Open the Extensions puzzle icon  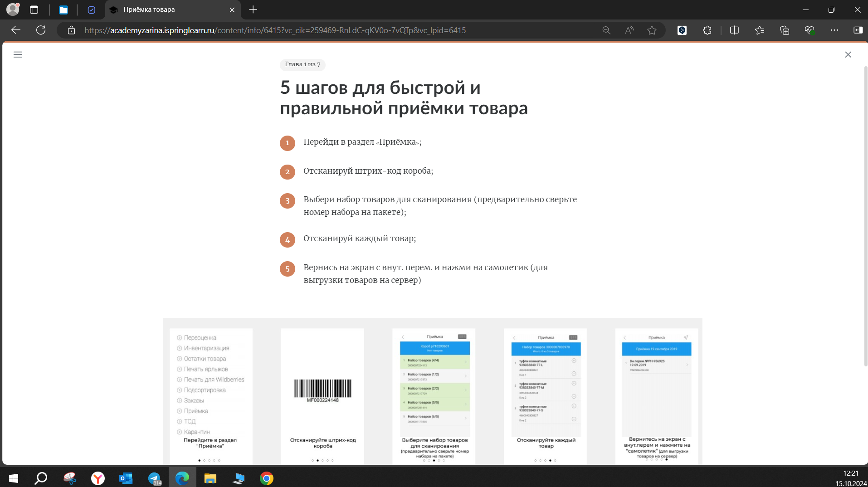[707, 30]
